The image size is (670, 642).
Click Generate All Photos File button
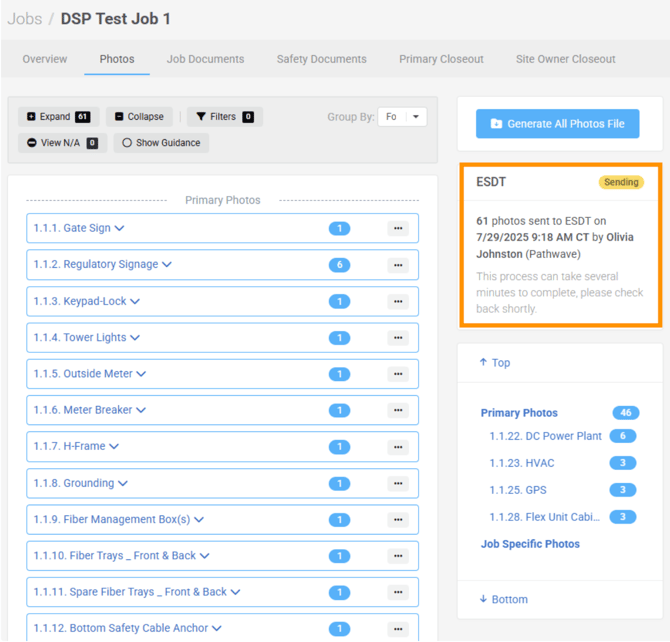coord(557,124)
